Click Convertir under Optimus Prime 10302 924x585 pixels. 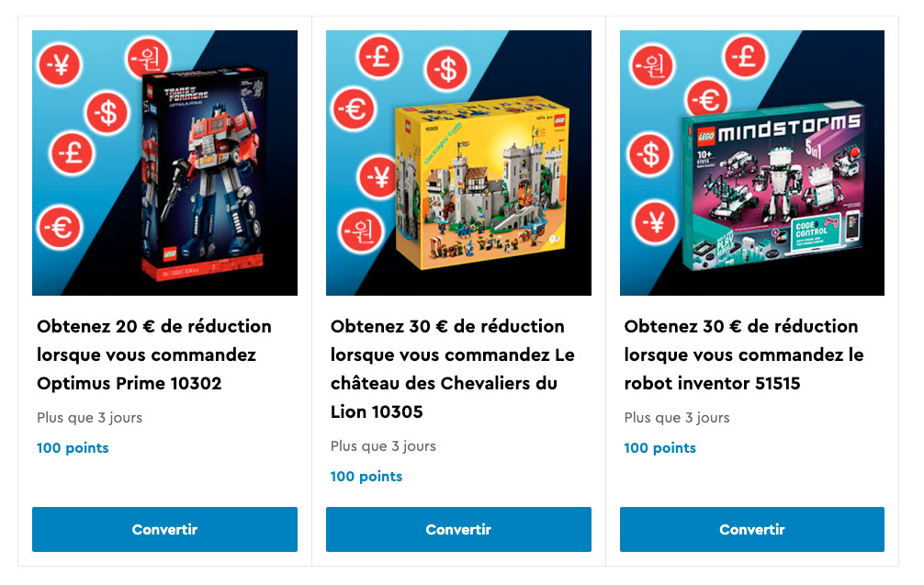click(x=164, y=529)
